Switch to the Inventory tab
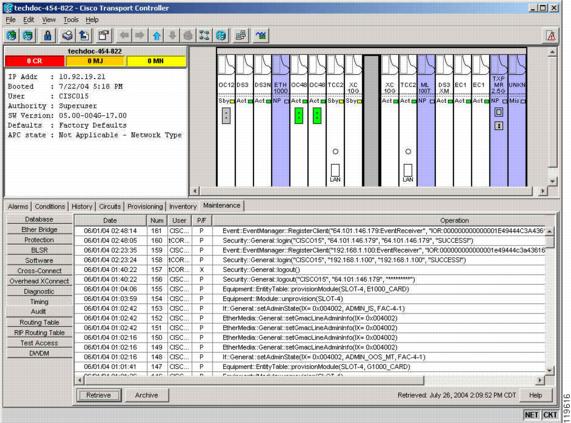The image size is (571, 423). (x=183, y=206)
